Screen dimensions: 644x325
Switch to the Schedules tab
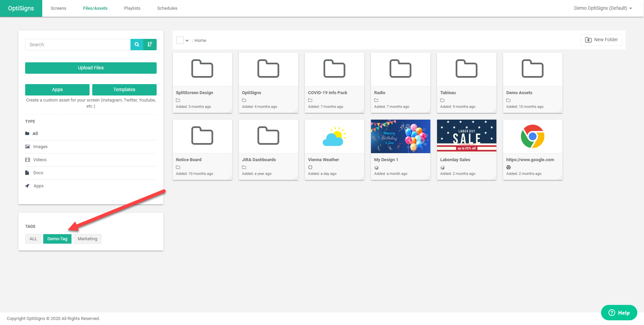click(167, 8)
